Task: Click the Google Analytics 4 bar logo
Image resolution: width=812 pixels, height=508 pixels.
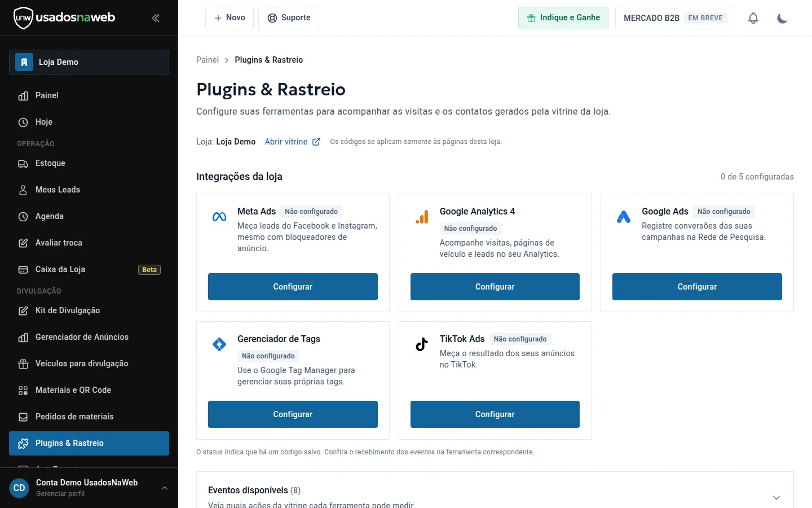Action: tap(422, 217)
